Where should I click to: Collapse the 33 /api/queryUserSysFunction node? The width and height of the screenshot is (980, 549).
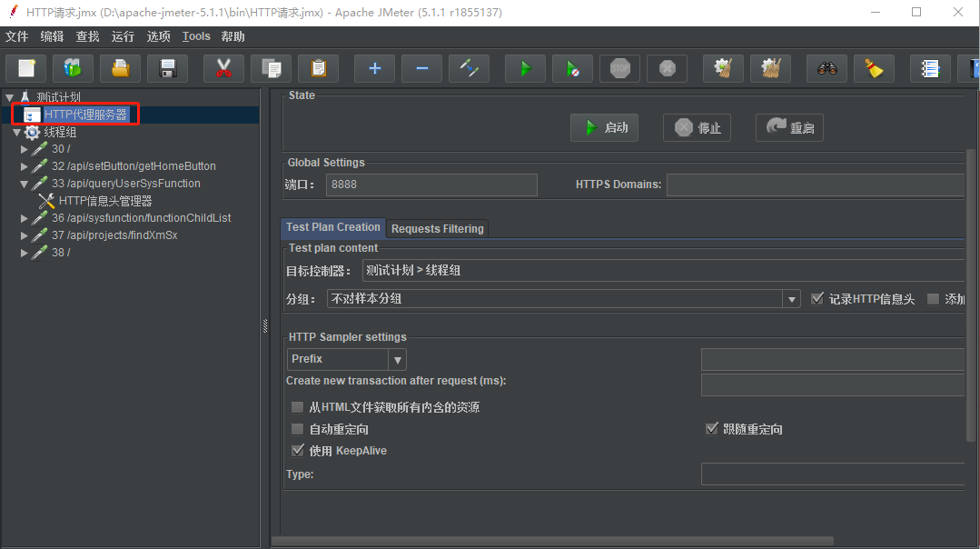pos(24,185)
